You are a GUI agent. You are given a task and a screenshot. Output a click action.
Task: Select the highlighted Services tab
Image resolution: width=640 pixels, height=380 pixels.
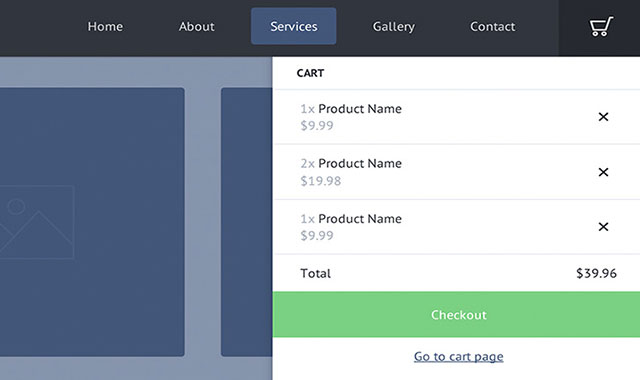293,26
